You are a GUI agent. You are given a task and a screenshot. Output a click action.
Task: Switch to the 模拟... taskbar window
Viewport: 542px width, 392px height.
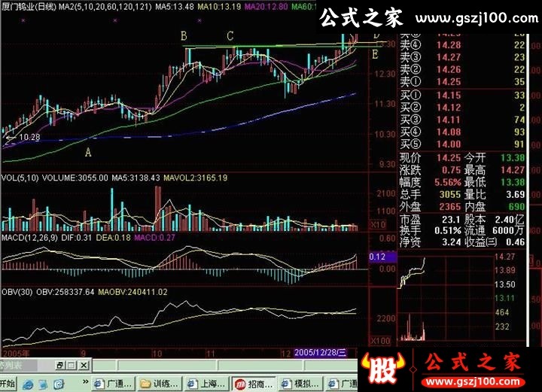(x=300, y=384)
